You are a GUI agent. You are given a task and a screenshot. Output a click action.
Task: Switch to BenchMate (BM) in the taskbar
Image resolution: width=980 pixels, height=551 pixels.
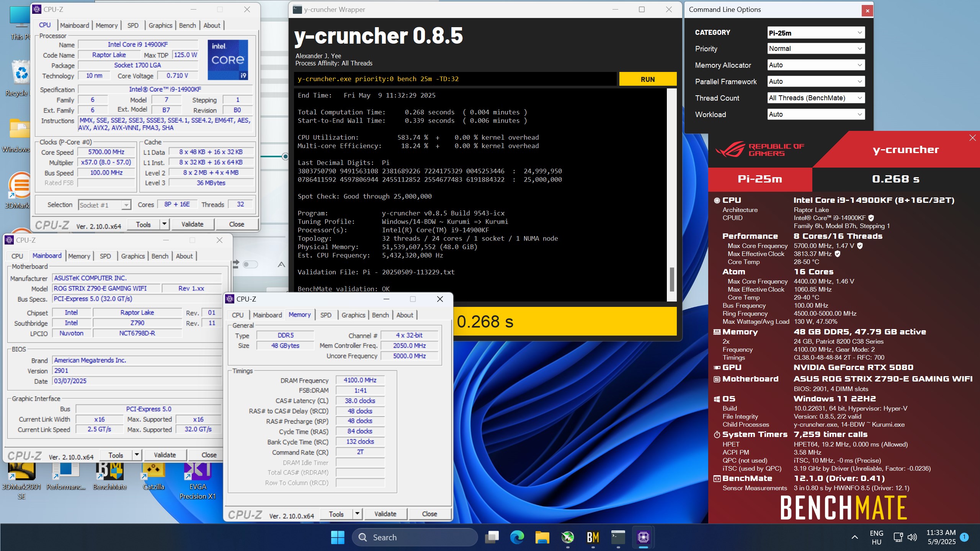[593, 538]
